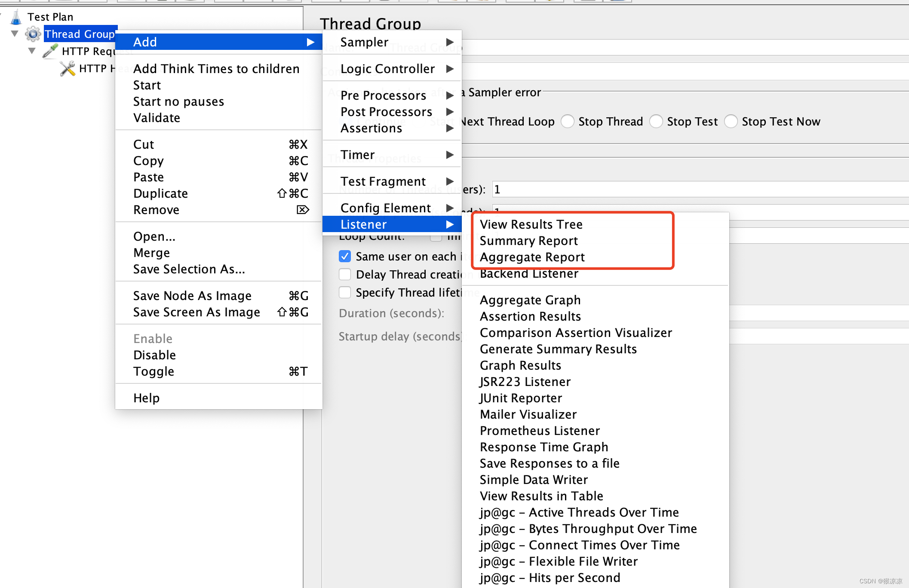Collapse the Thread Group tree node
The width and height of the screenshot is (909, 588).
click(x=15, y=34)
